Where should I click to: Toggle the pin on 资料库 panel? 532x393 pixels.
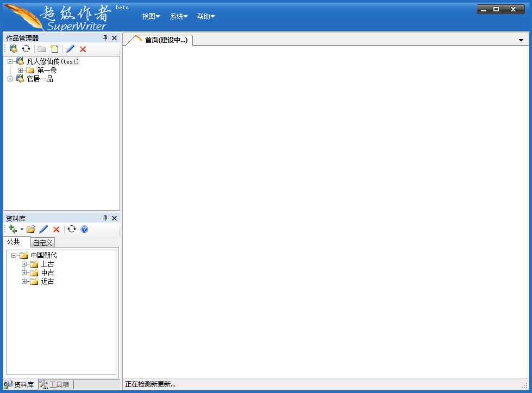point(105,218)
